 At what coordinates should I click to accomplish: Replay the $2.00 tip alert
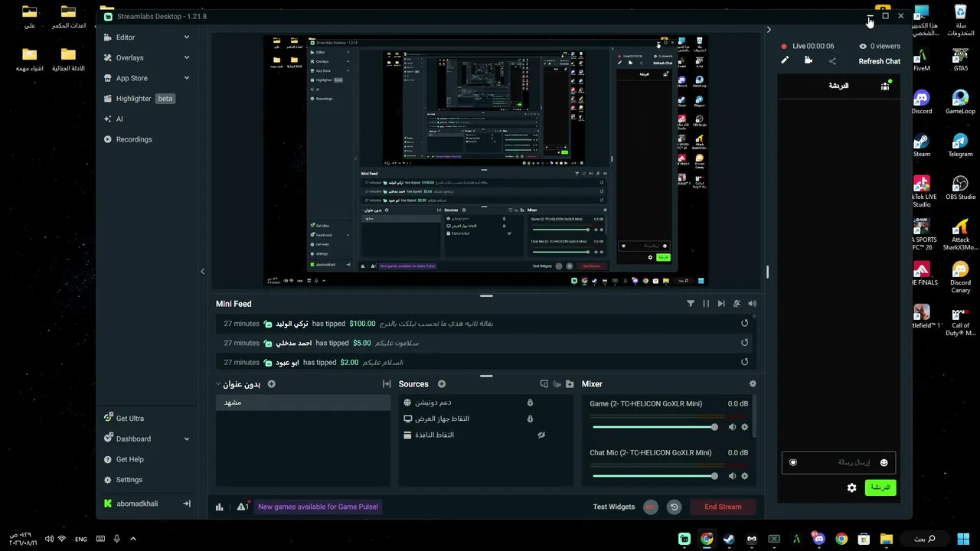[744, 362]
